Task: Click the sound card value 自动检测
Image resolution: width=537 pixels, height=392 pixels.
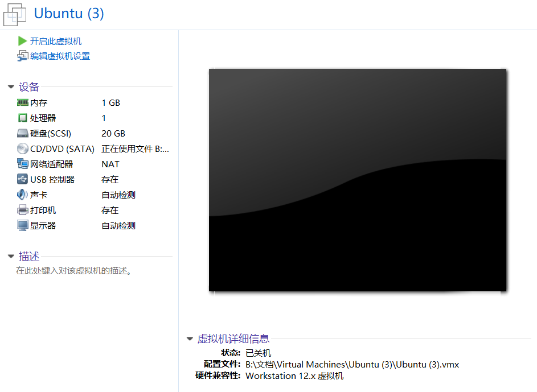Action: pos(118,195)
